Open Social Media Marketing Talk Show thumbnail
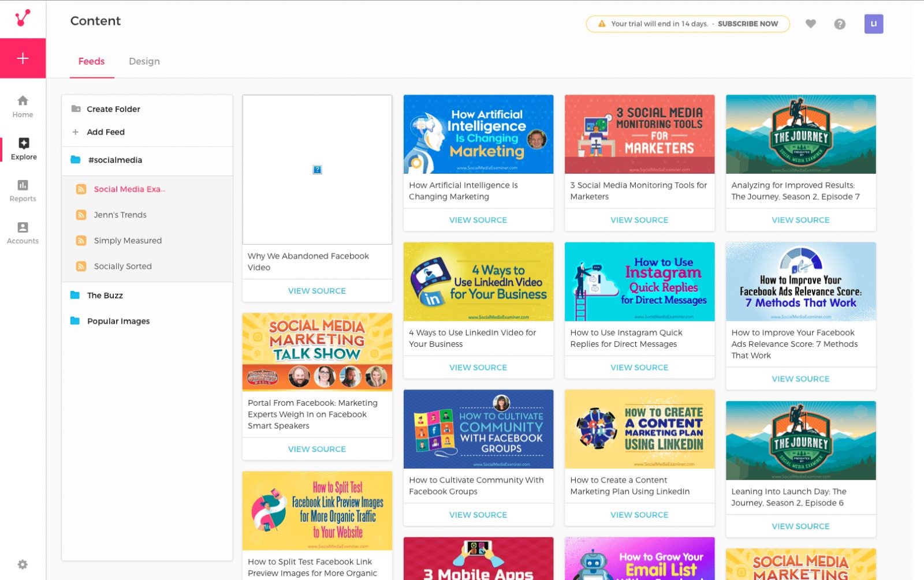 317,352
